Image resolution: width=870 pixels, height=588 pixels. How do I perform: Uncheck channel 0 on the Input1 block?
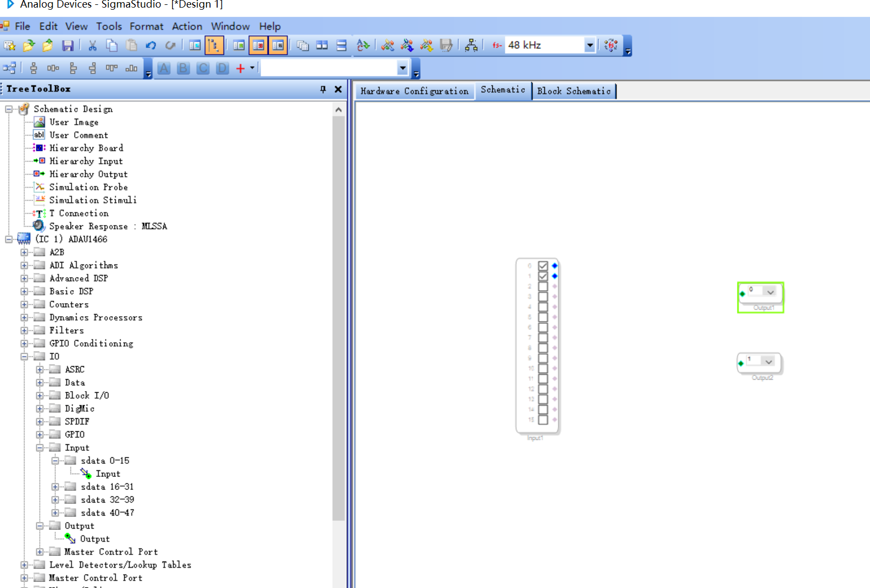(x=543, y=266)
